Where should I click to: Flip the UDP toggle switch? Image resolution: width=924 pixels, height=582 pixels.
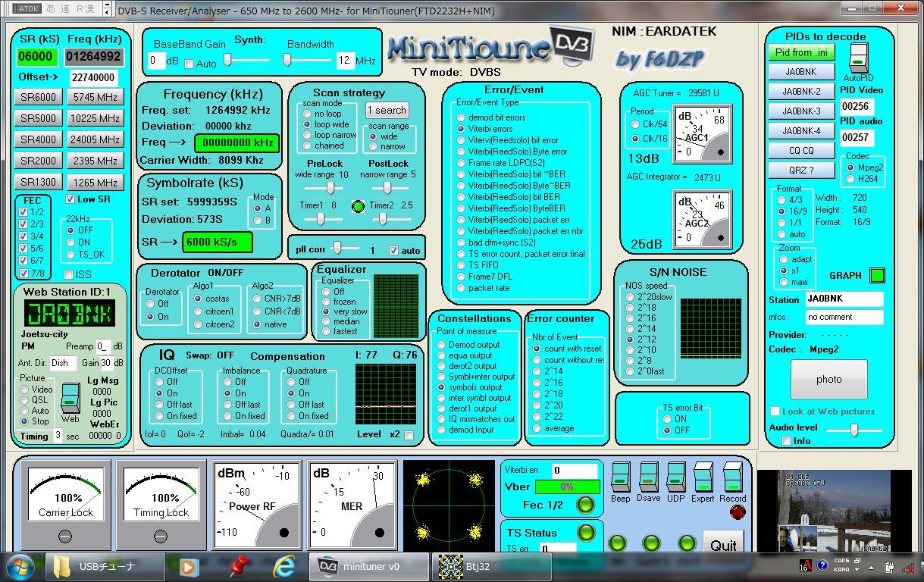(676, 477)
